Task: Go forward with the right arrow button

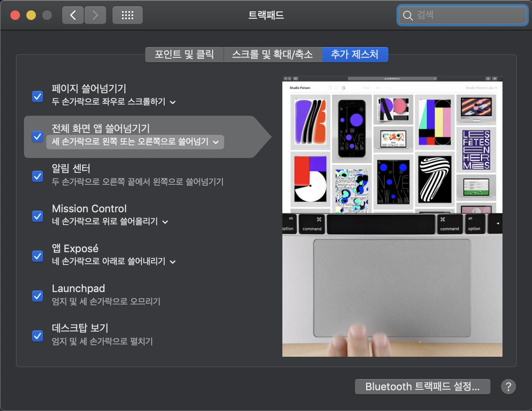Action: click(95, 15)
